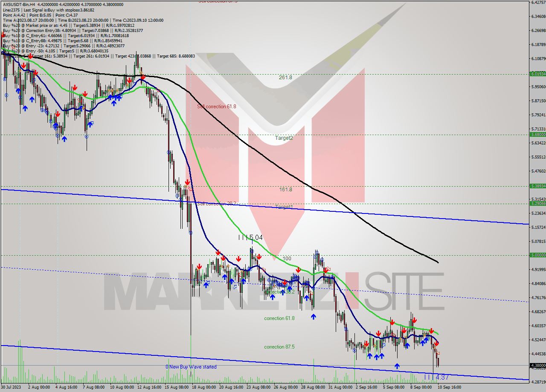Click the 'correction 61.8' green label
This screenshot has height=392, width=546.
[279, 318]
